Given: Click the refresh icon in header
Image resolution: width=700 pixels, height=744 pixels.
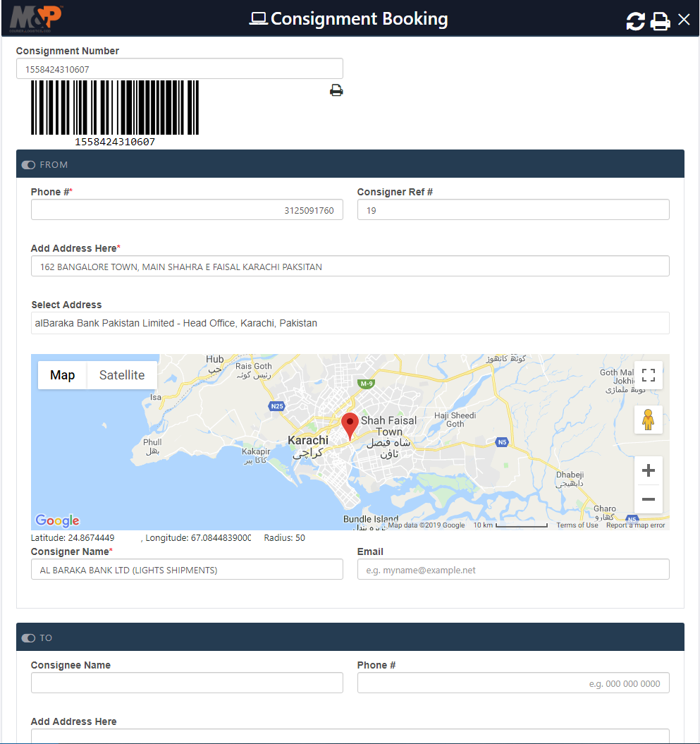Looking at the screenshot, I should pyautogui.click(x=635, y=21).
